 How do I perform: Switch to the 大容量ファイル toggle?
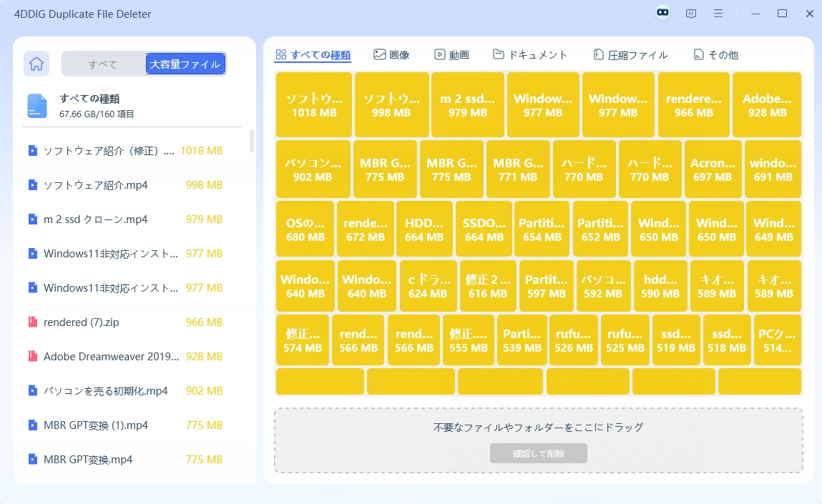[185, 64]
